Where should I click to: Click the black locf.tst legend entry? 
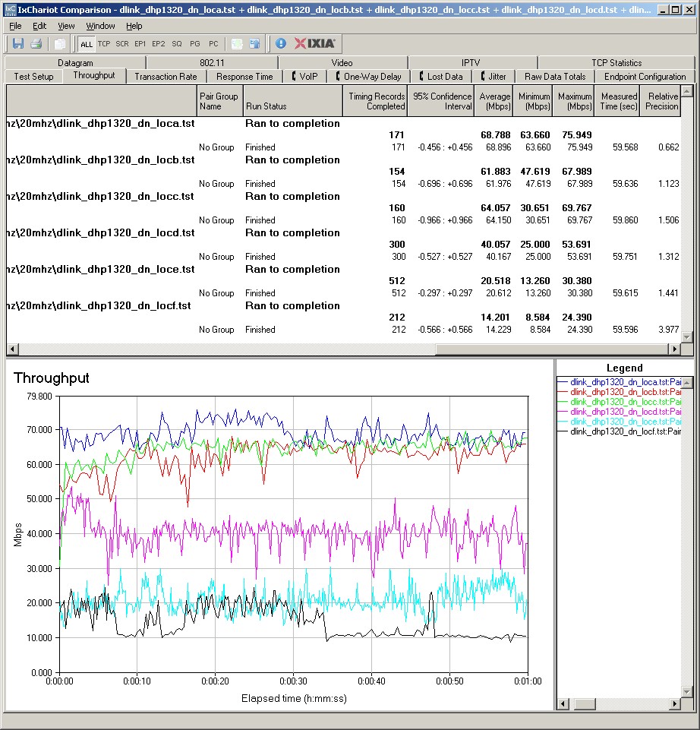[619, 431]
